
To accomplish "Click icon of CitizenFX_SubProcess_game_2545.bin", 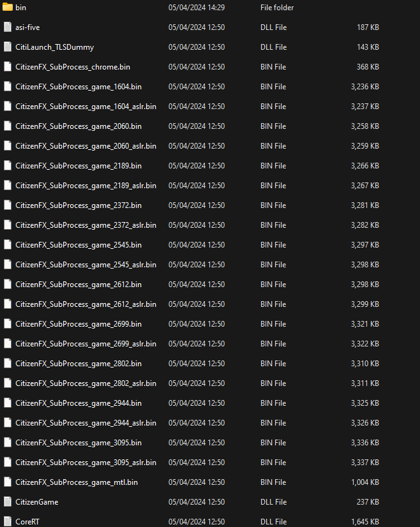I will pyautogui.click(x=8, y=245).
